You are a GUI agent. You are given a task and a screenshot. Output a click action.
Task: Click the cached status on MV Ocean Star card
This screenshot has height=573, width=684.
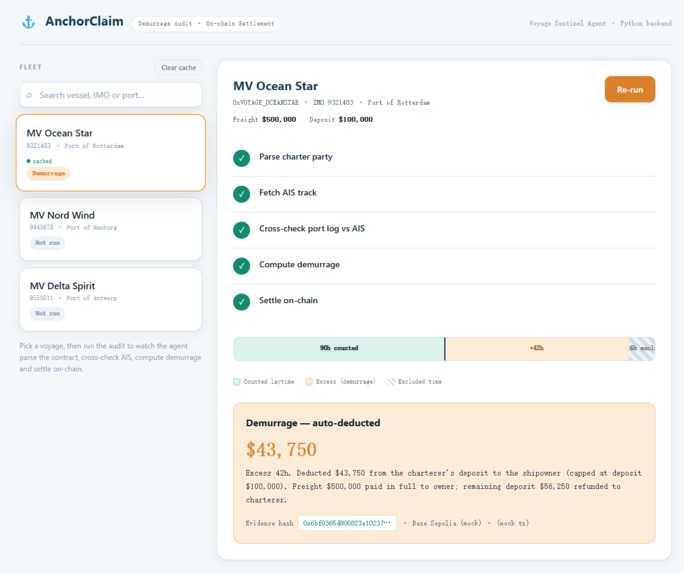39,161
